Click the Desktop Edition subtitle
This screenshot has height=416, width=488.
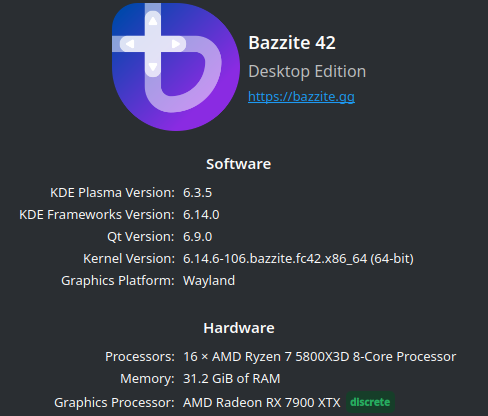tap(307, 72)
